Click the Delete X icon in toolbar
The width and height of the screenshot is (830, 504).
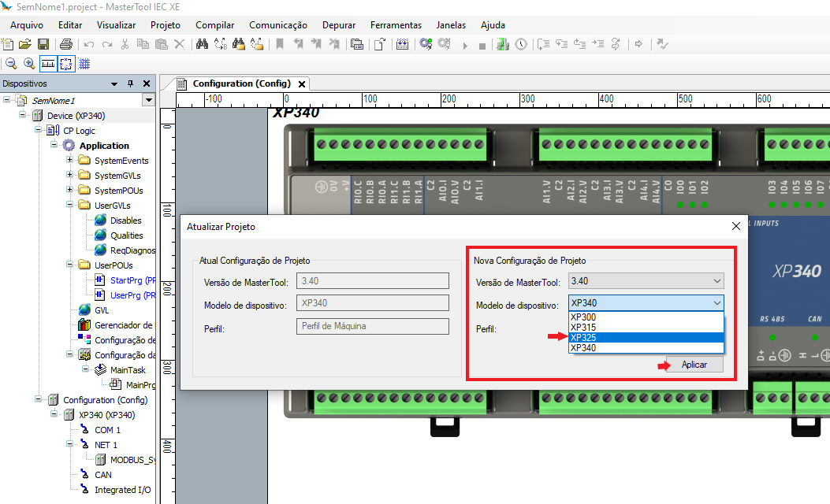point(180,44)
